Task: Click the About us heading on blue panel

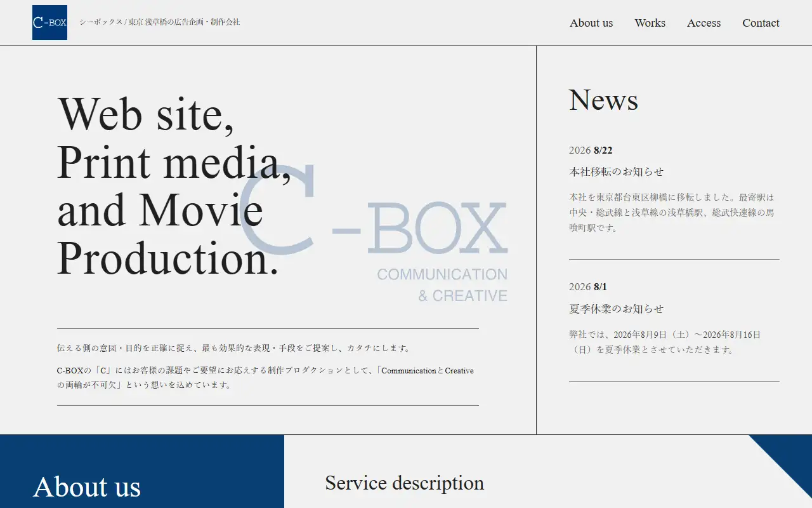Action: tap(87, 487)
